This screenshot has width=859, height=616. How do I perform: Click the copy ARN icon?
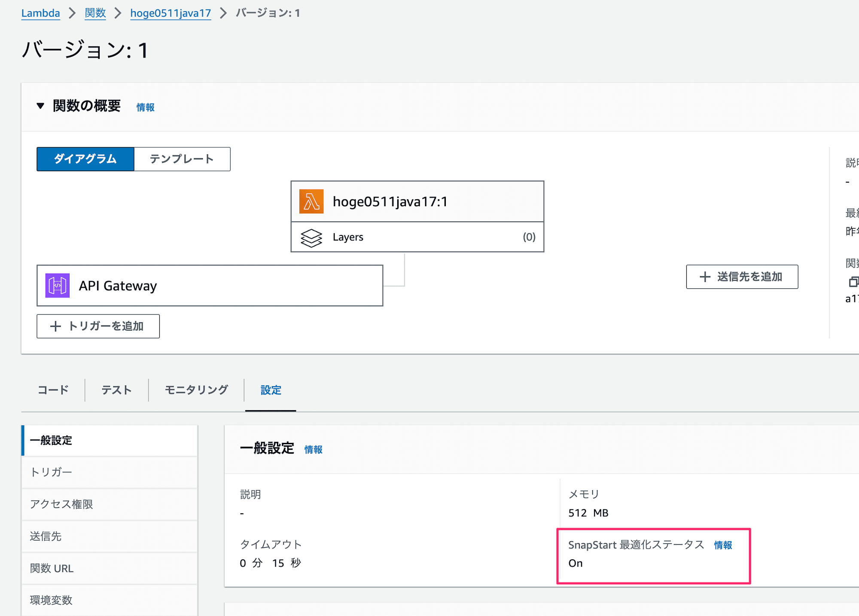click(853, 282)
